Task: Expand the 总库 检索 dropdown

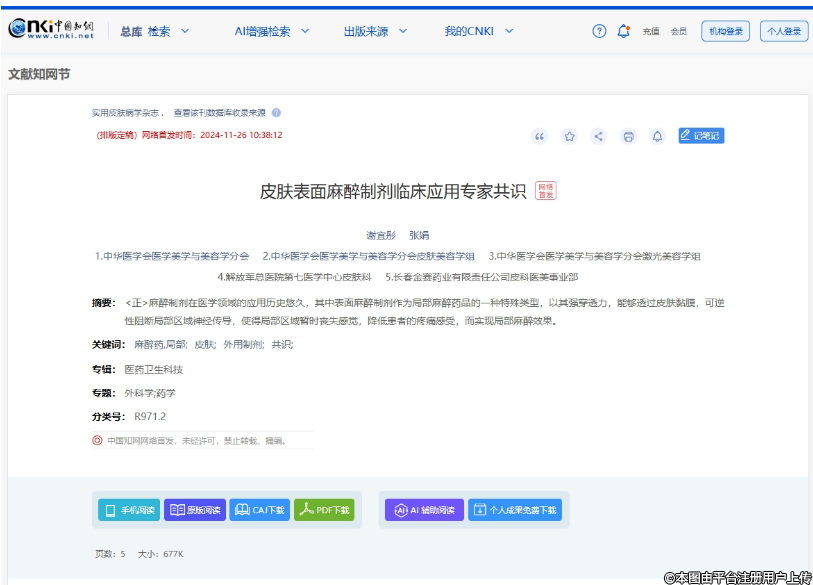Action: [154, 31]
